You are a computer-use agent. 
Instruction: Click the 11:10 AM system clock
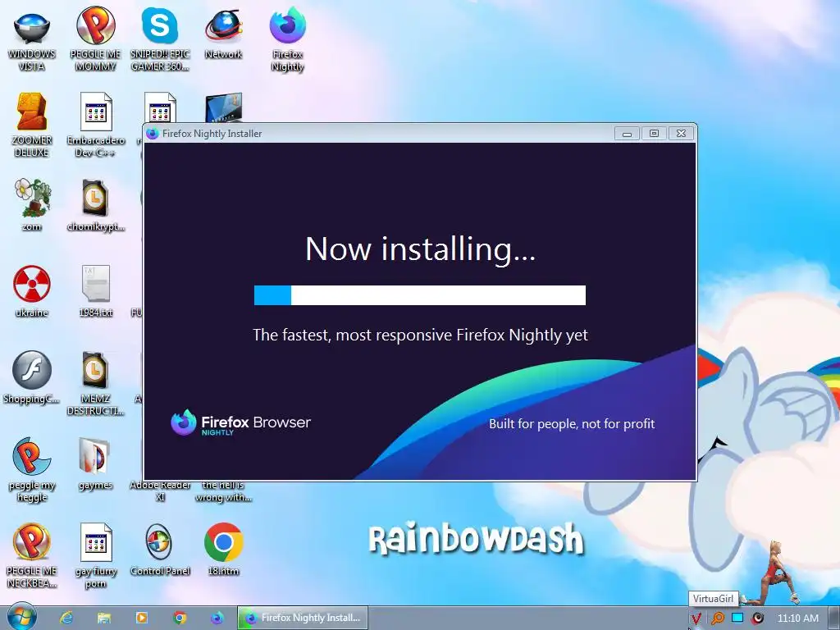coord(797,619)
